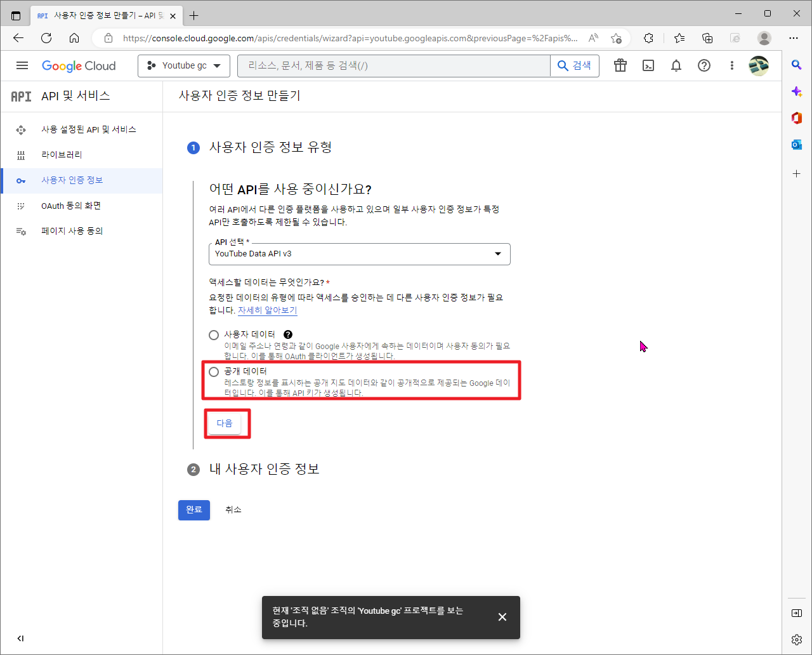The height and width of the screenshot is (655, 812).
Task: Open the Google Cloud navigation hamburger menu
Action: (22, 65)
